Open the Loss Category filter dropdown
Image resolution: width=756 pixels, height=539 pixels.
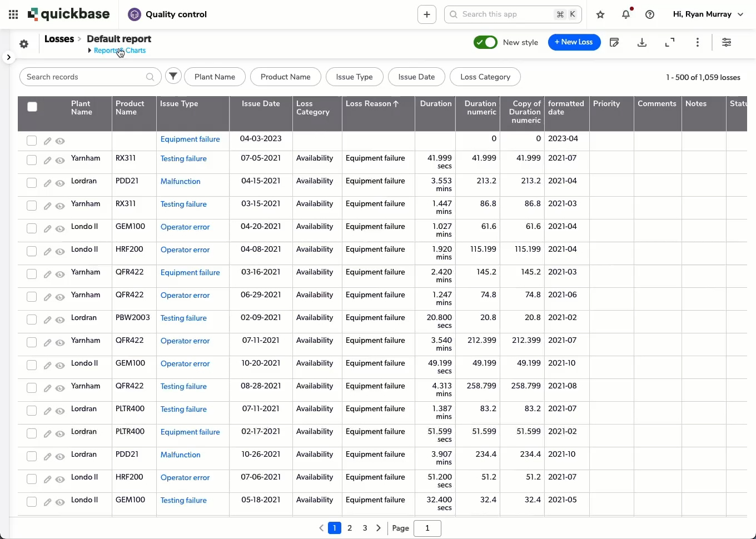tap(485, 77)
